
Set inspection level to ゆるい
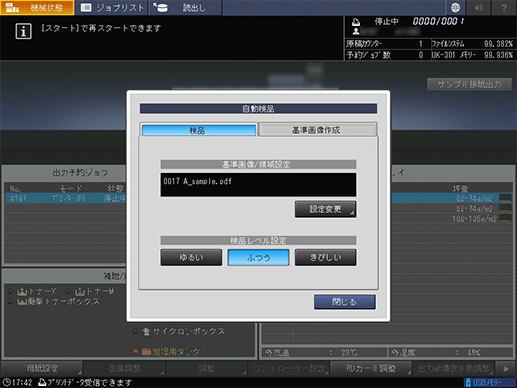[x=191, y=257]
